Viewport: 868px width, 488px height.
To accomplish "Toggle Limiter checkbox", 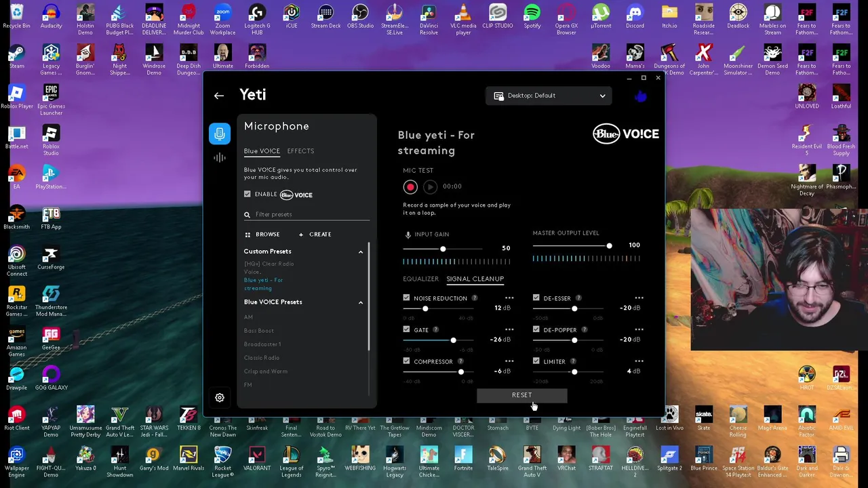I will tap(536, 361).
